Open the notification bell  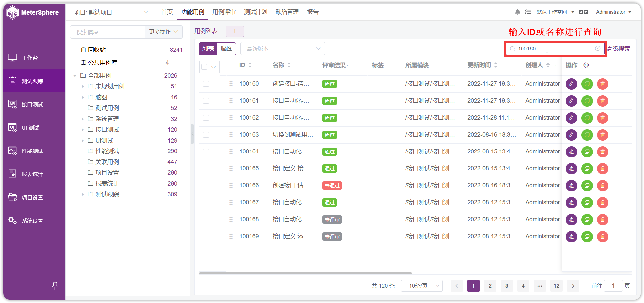click(517, 12)
